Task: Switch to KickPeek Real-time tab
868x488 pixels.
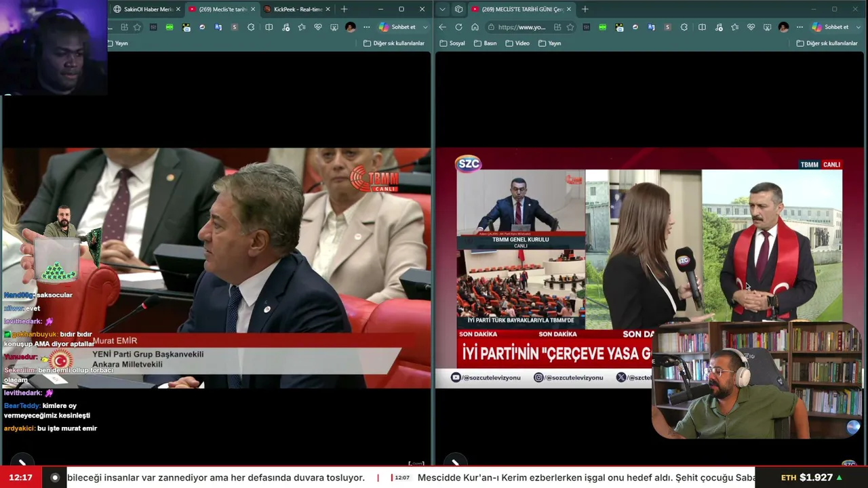Action: coord(297,9)
